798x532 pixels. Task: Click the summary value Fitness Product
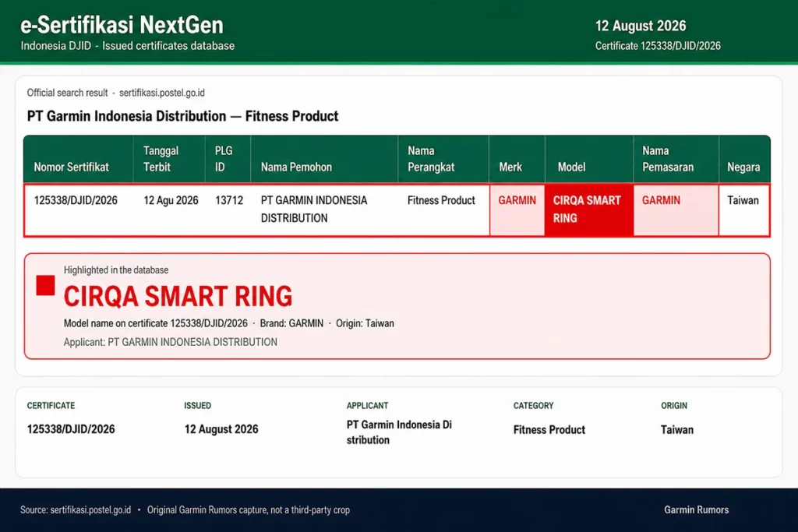click(549, 430)
